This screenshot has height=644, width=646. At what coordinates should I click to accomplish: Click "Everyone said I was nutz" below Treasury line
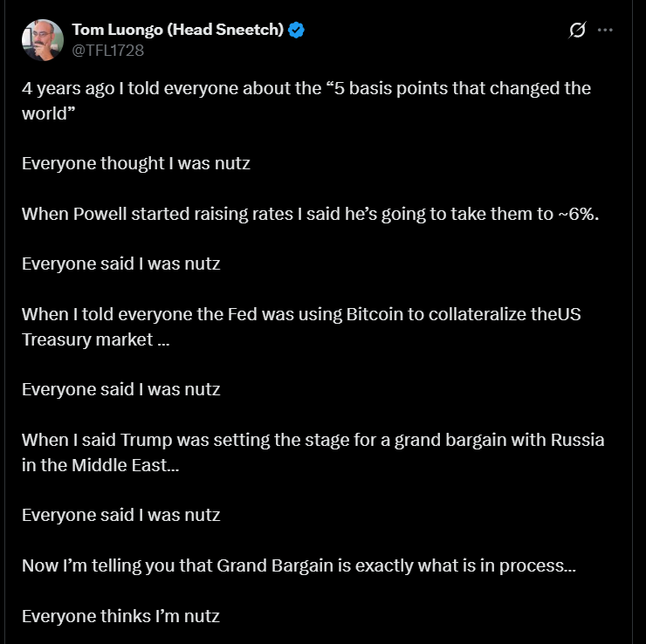(x=121, y=389)
